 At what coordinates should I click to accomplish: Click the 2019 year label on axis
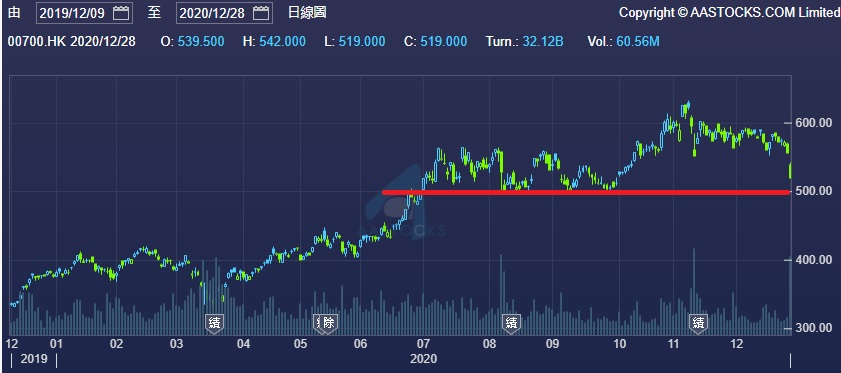point(34,359)
